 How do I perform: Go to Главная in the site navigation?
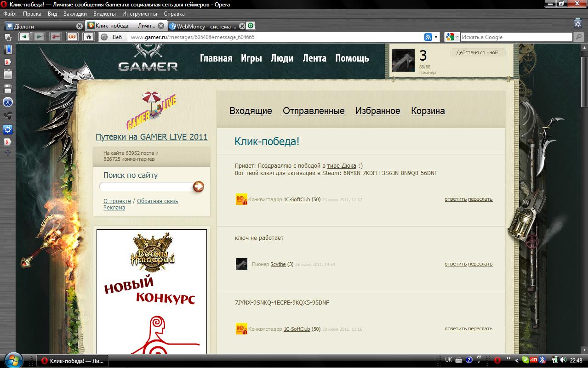[x=216, y=58]
